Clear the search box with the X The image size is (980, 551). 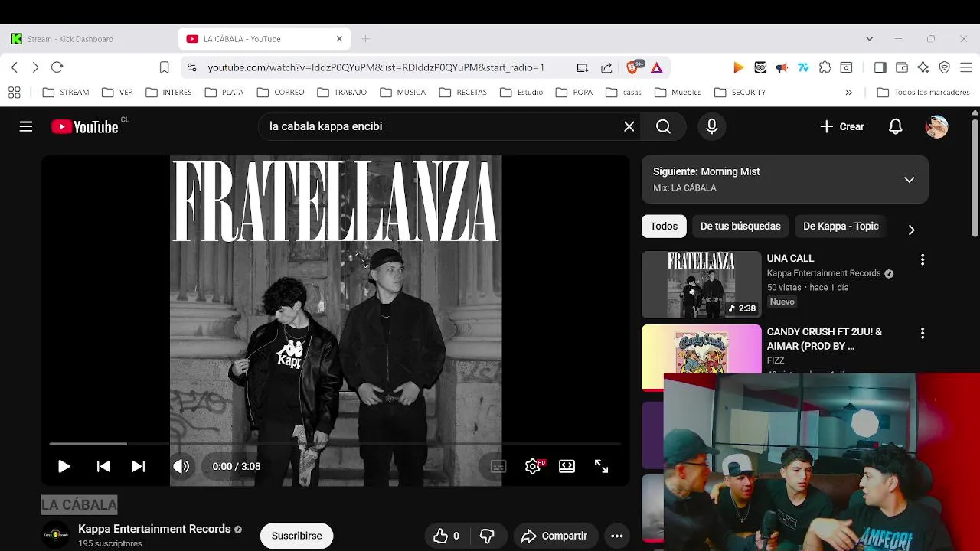(x=629, y=127)
